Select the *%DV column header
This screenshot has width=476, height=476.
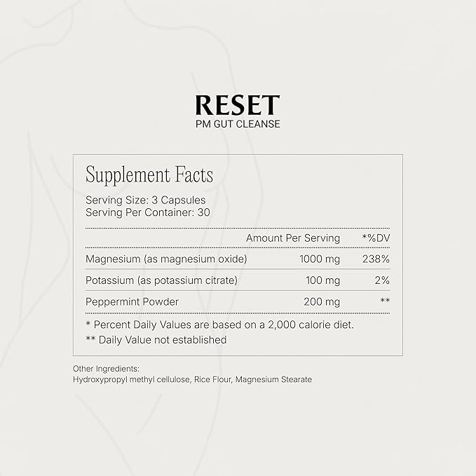[x=376, y=238]
